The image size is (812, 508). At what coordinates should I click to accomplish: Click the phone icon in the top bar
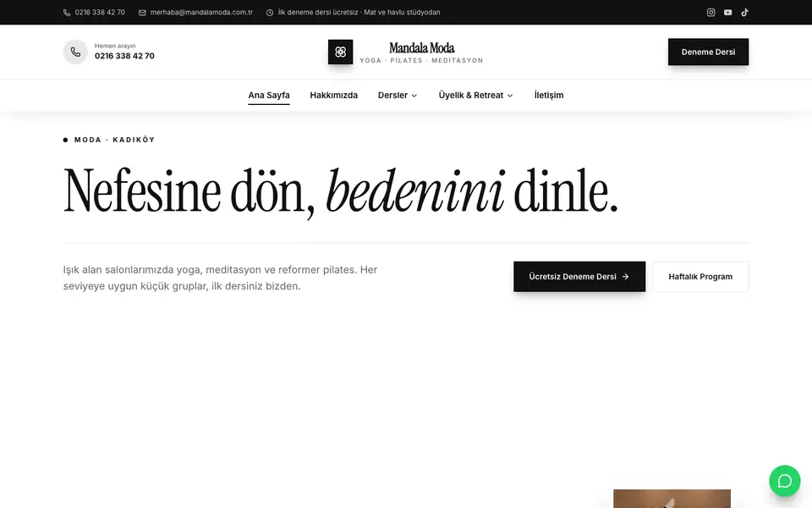click(x=67, y=13)
